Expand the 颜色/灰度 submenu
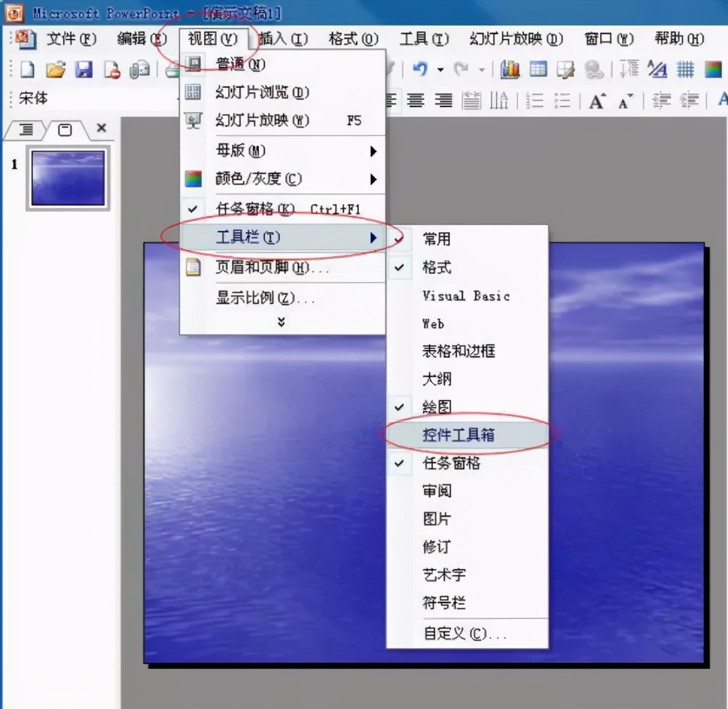This screenshot has width=728, height=709. coord(283,179)
